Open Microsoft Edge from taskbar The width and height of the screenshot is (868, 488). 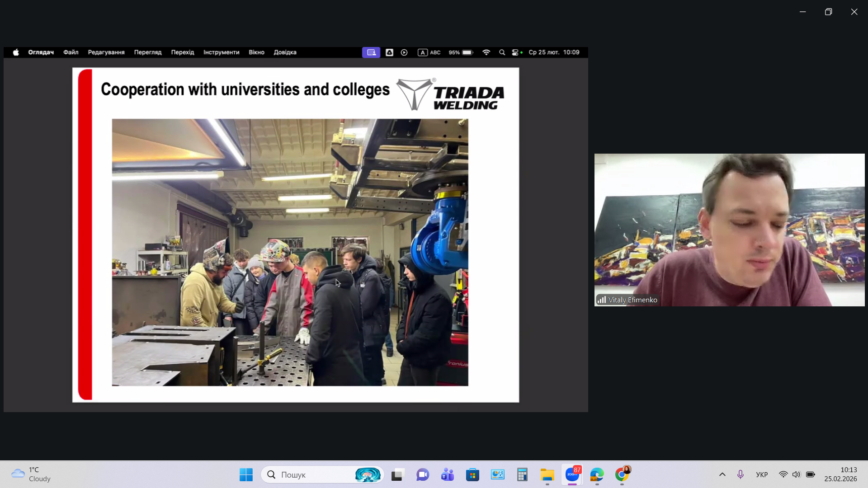(x=597, y=474)
